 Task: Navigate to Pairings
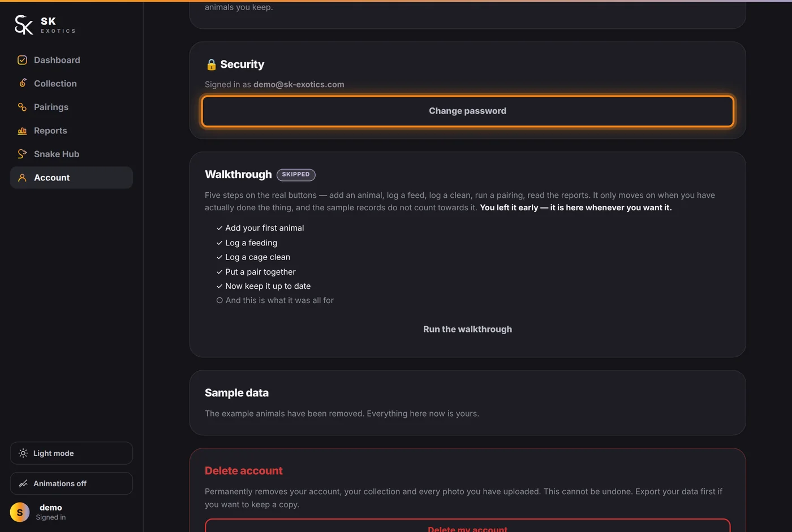coord(71,107)
